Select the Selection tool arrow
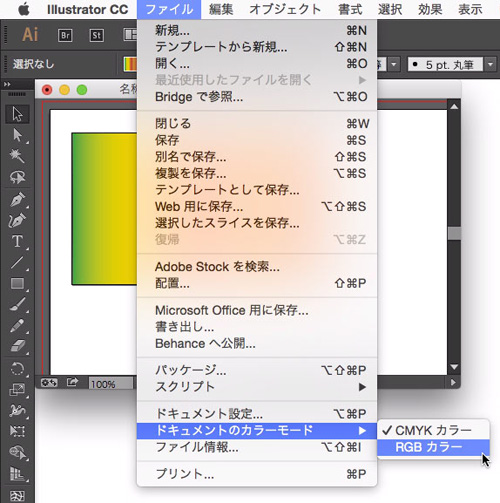The image size is (500, 503). point(17,114)
